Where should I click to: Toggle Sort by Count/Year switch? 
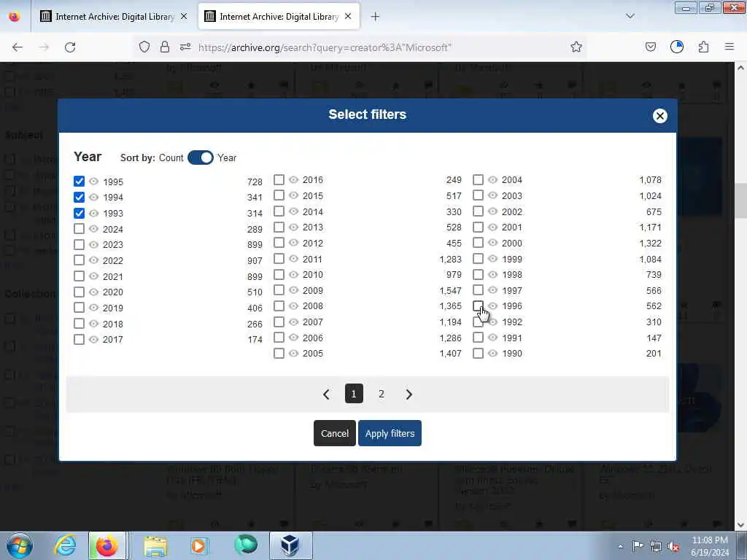(201, 157)
